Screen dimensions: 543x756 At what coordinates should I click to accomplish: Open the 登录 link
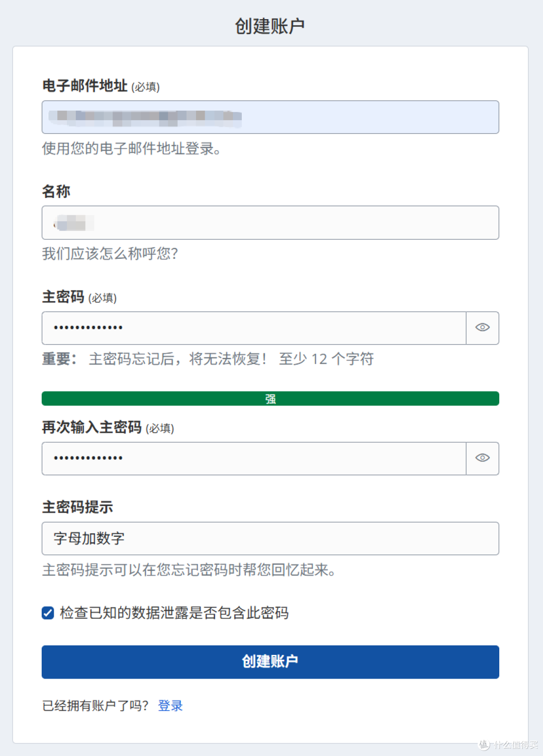[x=170, y=706]
